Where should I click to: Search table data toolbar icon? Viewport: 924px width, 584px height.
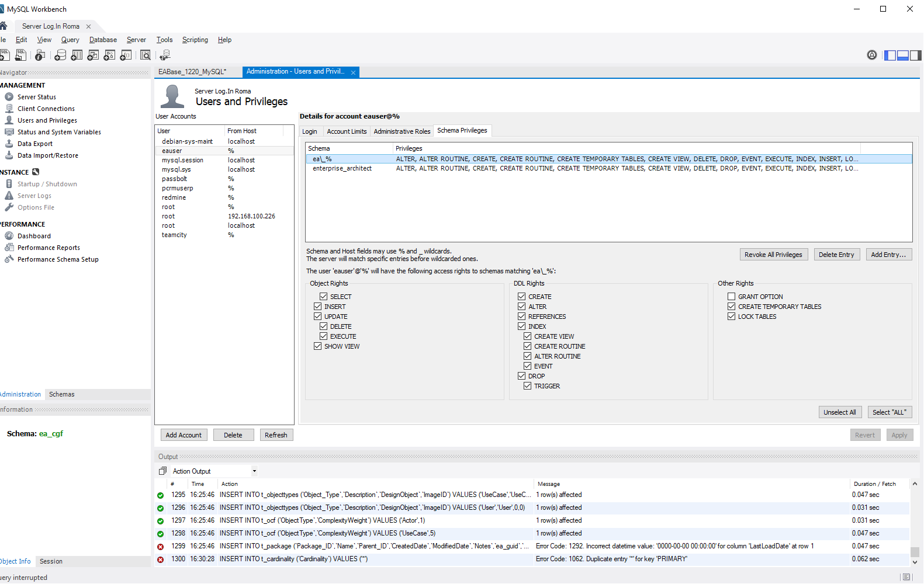(146, 55)
